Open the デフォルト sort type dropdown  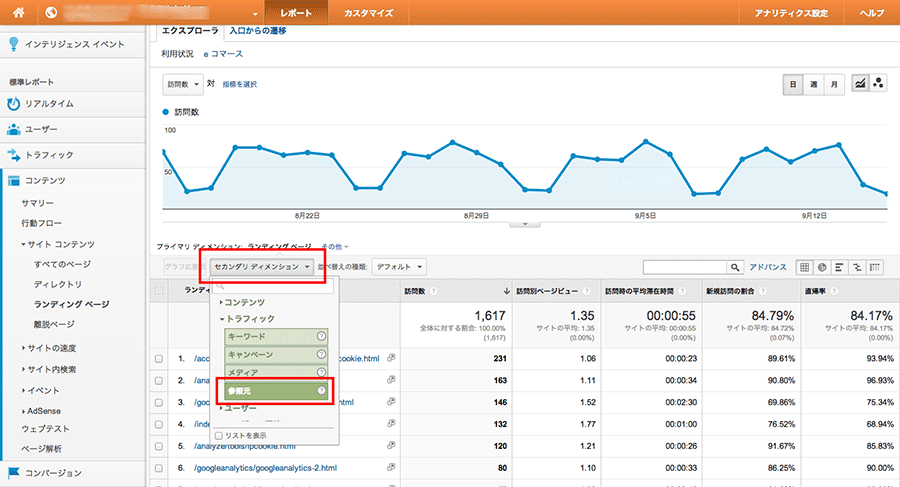399,267
